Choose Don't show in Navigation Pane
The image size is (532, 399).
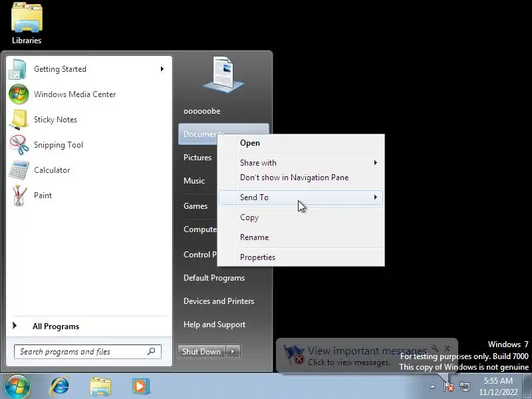301,178
